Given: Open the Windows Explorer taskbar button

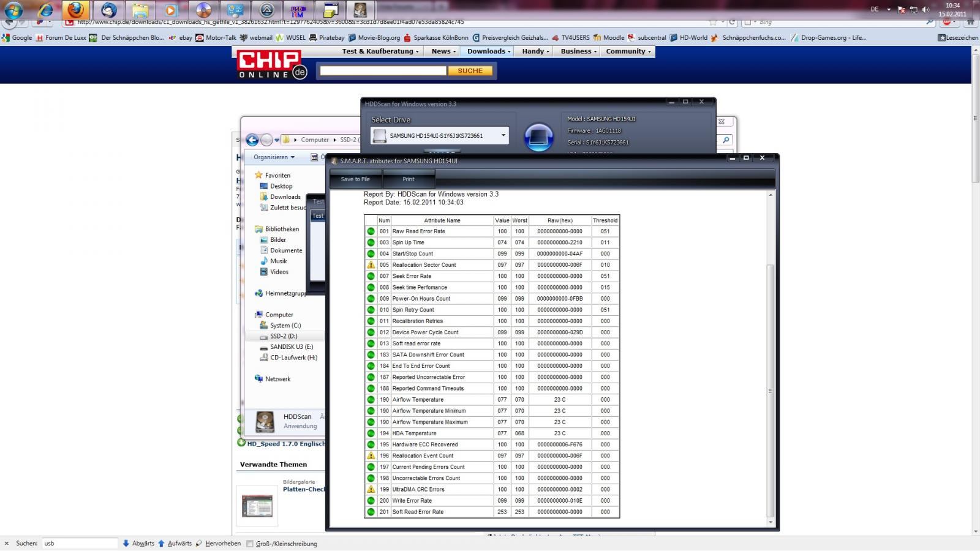Looking at the screenshot, I should [x=140, y=10].
